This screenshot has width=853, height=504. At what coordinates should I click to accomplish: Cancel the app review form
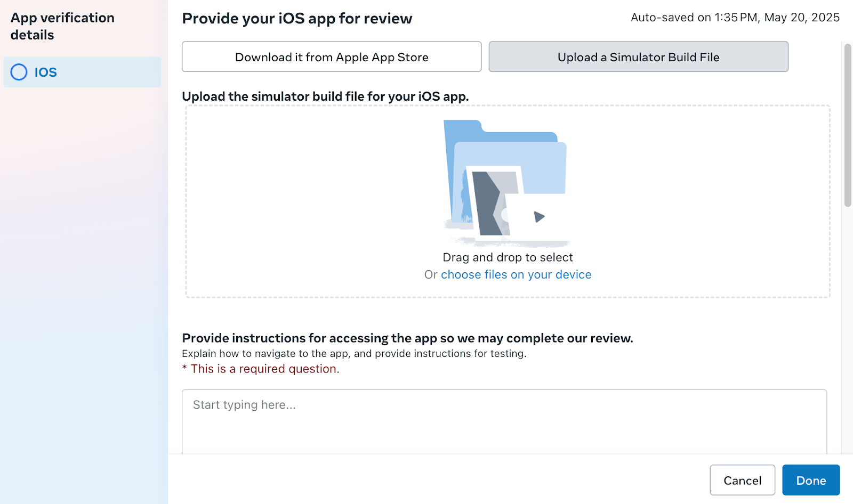[742, 480]
